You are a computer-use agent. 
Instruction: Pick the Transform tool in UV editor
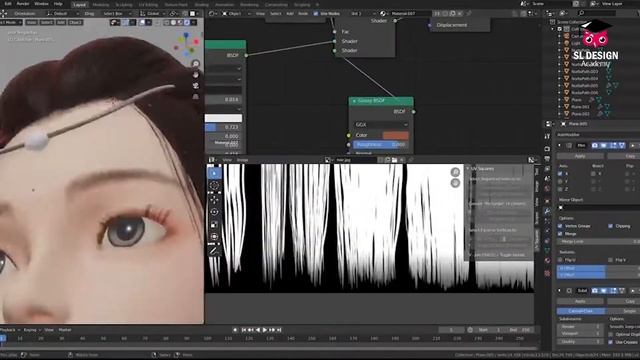[x=214, y=237]
